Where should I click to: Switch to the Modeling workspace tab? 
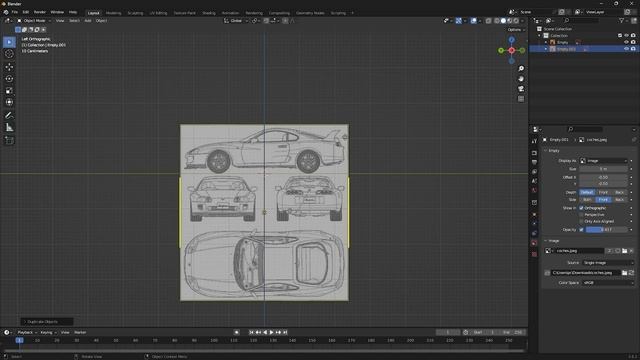113,13
